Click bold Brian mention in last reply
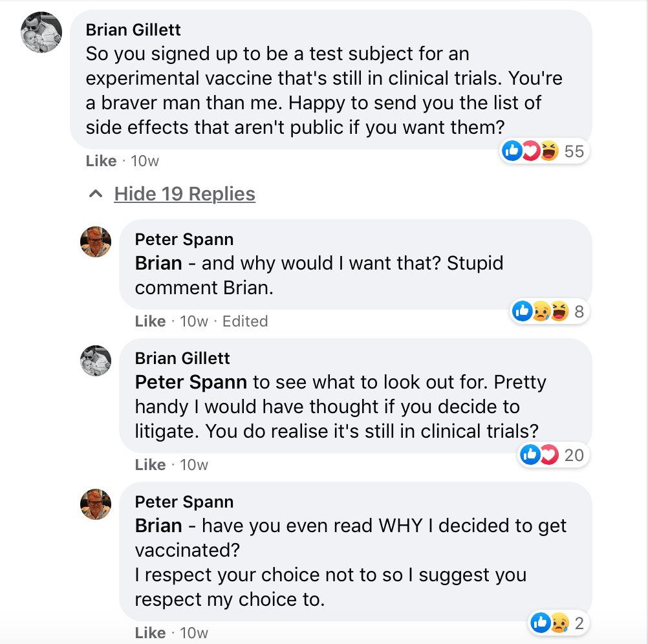Image resolution: width=648 pixels, height=644 pixels. [158, 526]
